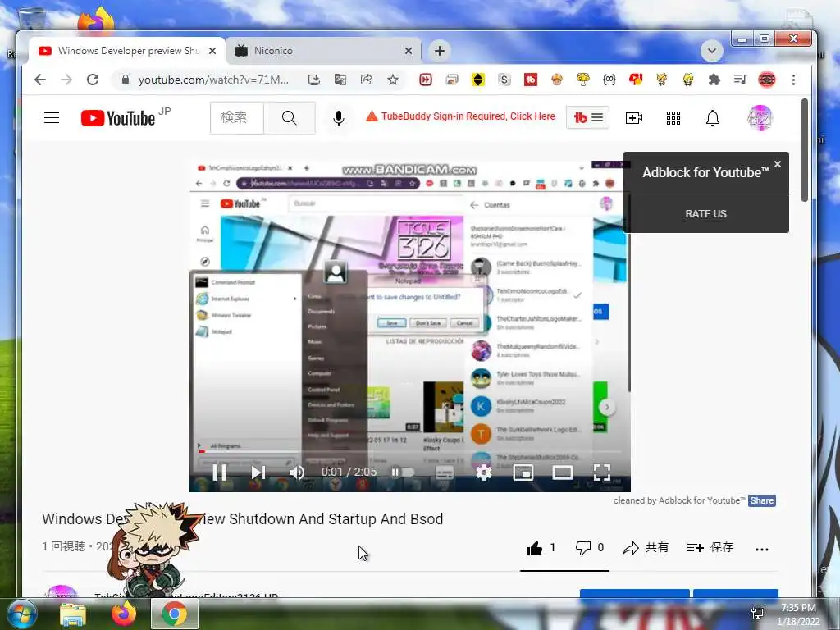The width and height of the screenshot is (840, 630).
Task: Toggle subtitles captions button
Action: [445, 472]
